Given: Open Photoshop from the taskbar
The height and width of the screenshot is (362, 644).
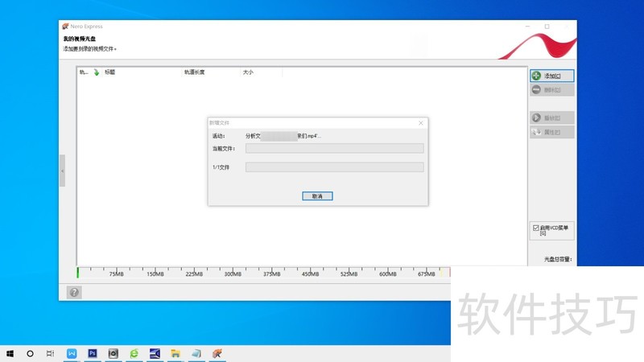Looking at the screenshot, I should [93, 353].
